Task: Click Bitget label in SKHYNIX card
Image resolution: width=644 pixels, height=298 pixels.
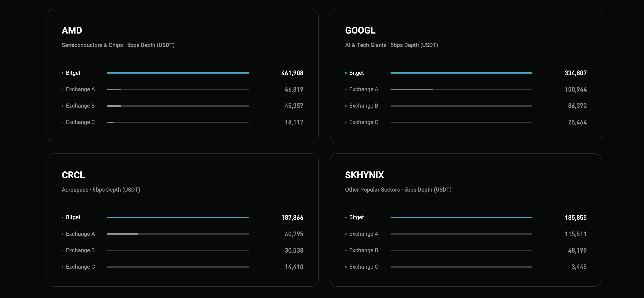Action: (x=356, y=217)
